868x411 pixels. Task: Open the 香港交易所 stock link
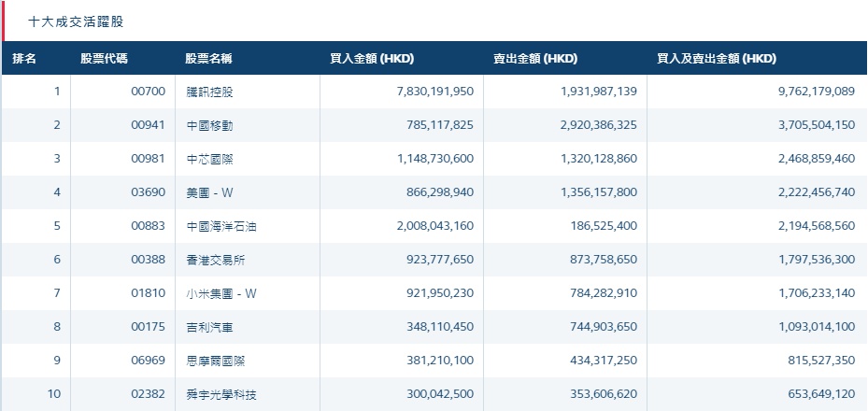[x=216, y=260]
